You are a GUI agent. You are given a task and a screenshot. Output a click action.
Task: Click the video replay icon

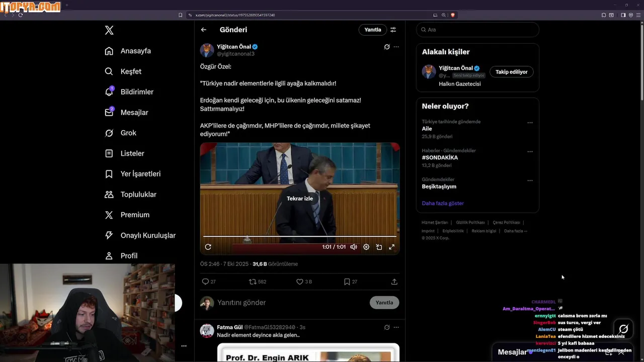(208, 247)
